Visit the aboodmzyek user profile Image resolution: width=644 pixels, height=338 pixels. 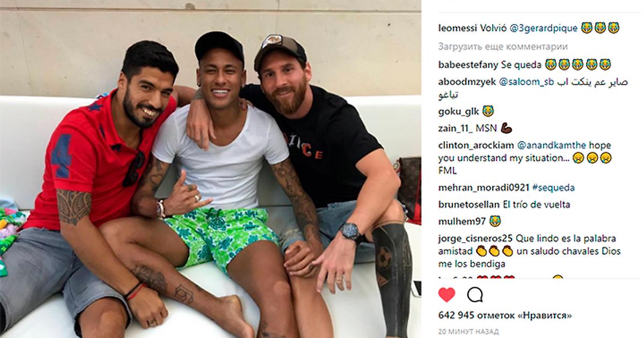pyautogui.click(x=467, y=82)
